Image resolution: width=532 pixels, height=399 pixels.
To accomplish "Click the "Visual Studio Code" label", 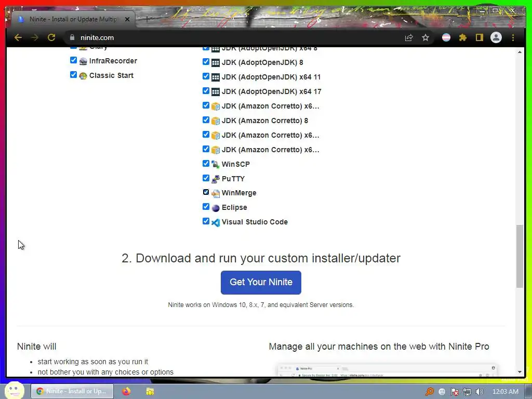I will click(x=255, y=222).
